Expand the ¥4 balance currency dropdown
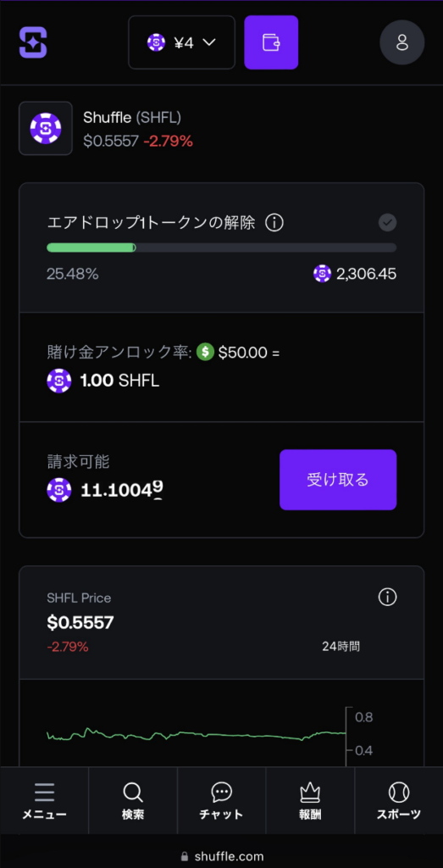Image resolution: width=443 pixels, height=868 pixels. coord(182,42)
